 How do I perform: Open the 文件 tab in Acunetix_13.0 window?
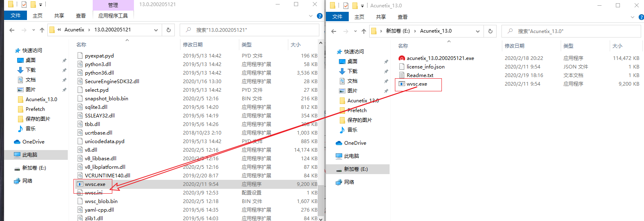(x=337, y=17)
